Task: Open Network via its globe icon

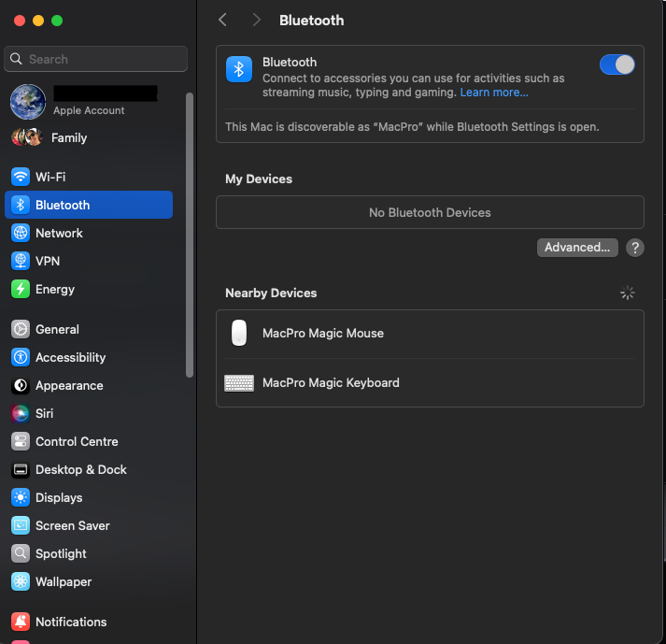Action: point(21,233)
